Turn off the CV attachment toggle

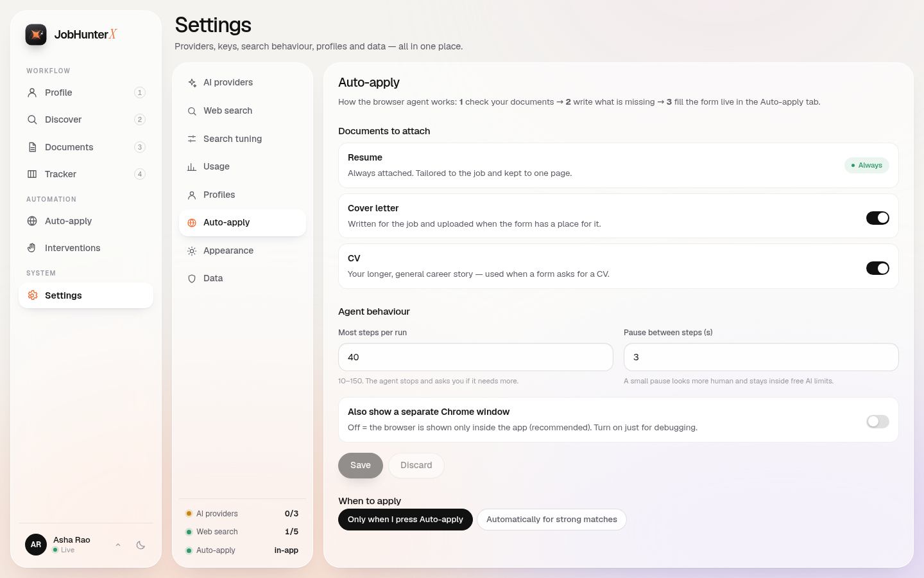point(877,268)
